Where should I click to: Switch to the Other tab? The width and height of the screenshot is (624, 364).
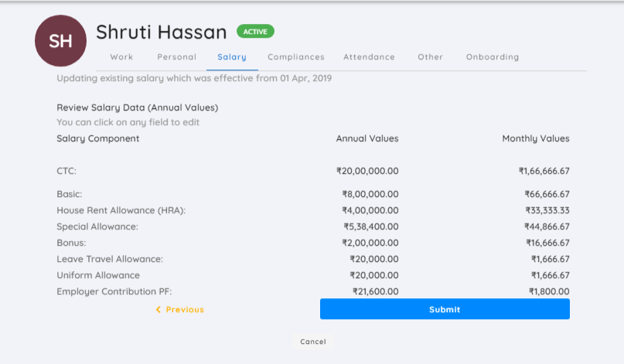click(x=431, y=57)
